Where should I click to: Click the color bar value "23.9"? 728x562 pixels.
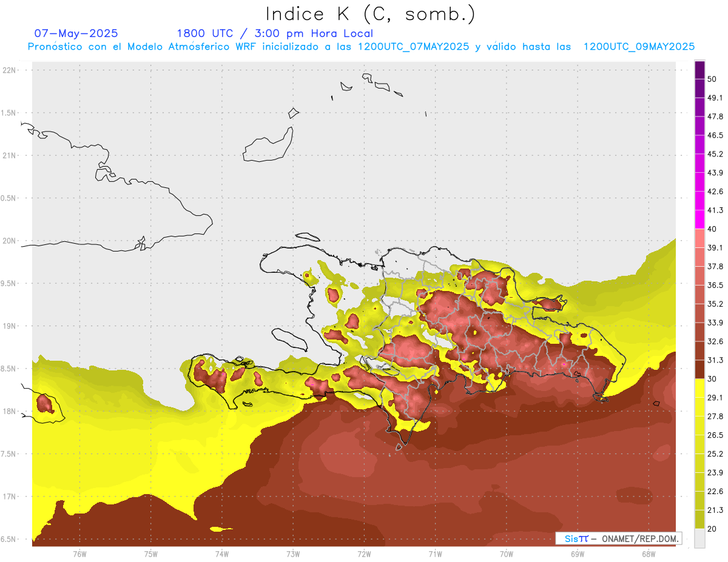tap(715, 473)
